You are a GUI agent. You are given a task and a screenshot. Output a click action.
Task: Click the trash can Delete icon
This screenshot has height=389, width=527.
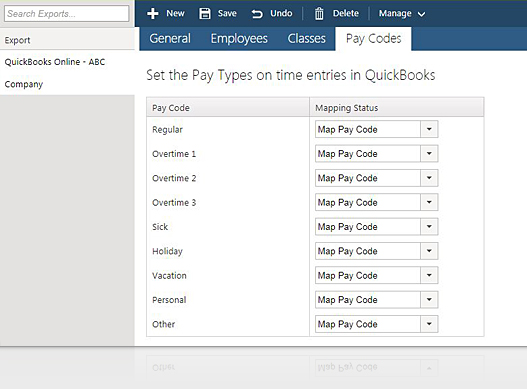coord(319,14)
